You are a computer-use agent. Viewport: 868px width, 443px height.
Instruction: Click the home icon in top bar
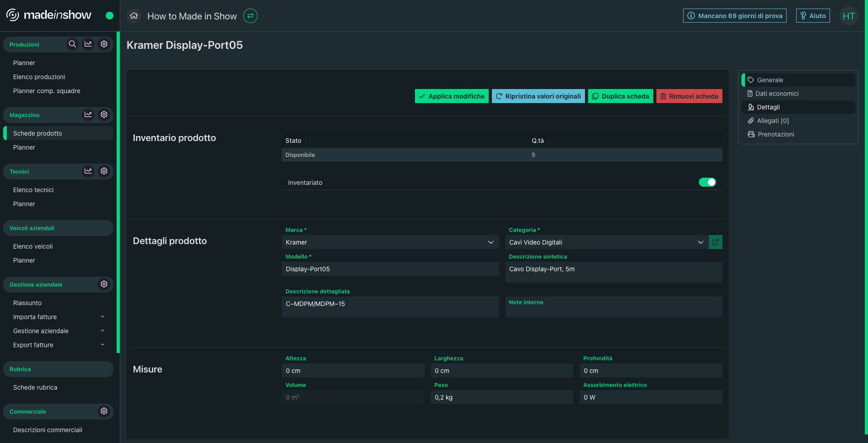click(x=133, y=16)
